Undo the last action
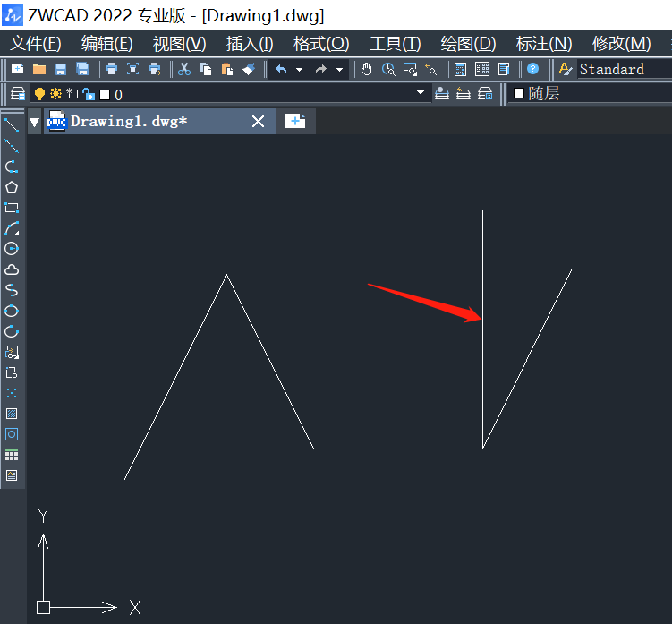The width and height of the screenshot is (672, 624). coord(281,69)
